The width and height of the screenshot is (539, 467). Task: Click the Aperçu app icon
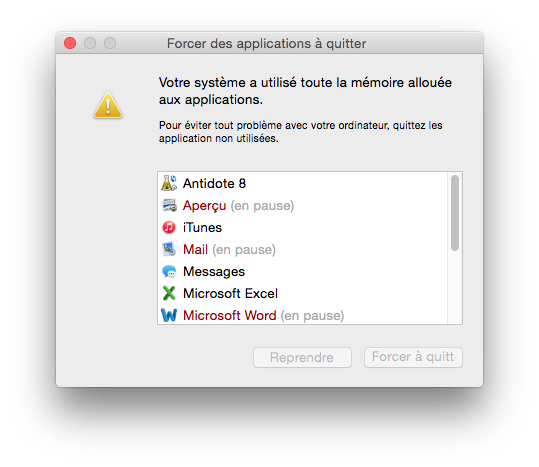point(169,205)
